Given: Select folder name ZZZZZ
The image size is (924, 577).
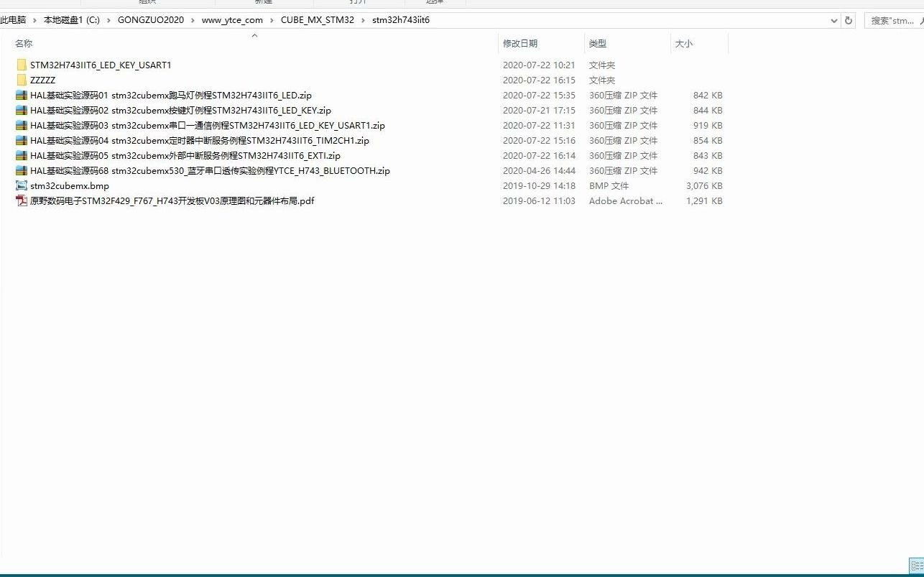Looking at the screenshot, I should 42,80.
